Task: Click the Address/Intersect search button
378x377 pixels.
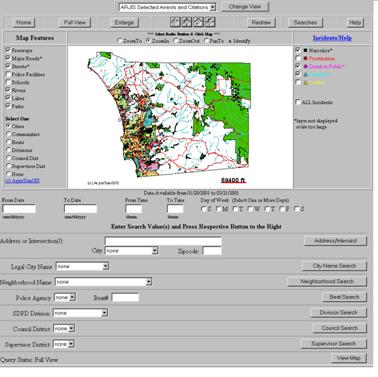Action: 335,241
